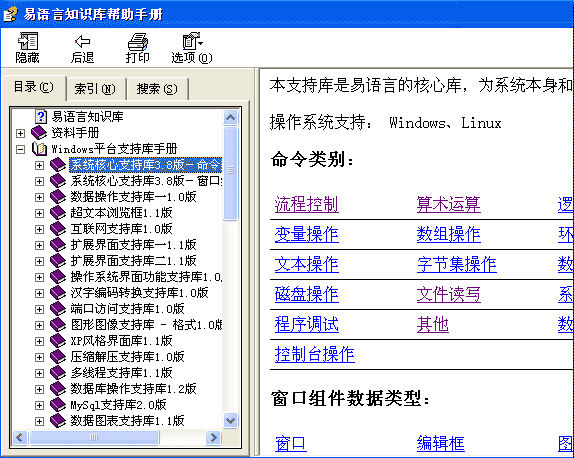Open the 流程控制 link

point(307,204)
